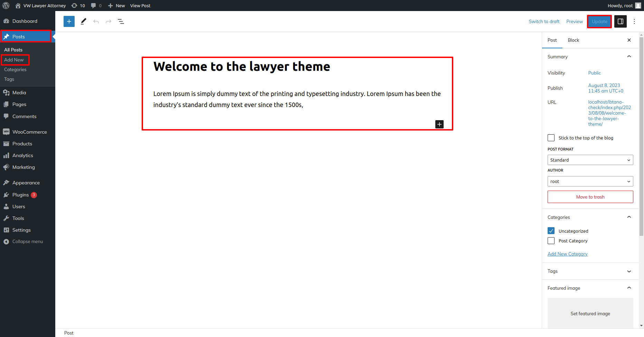Click the Update button

[x=599, y=21]
